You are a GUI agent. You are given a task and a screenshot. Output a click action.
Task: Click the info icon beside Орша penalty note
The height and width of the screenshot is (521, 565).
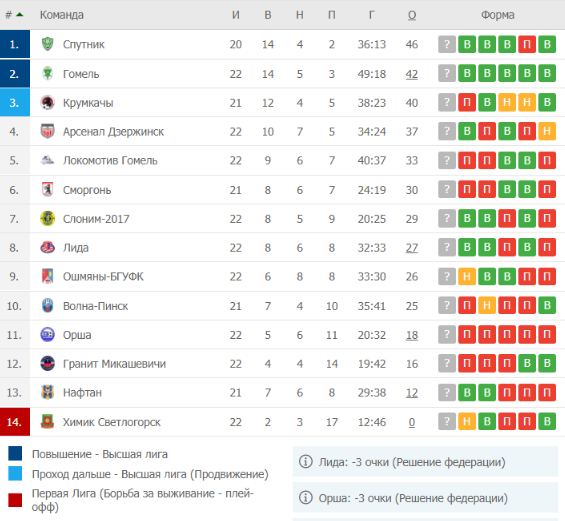pyautogui.click(x=306, y=498)
